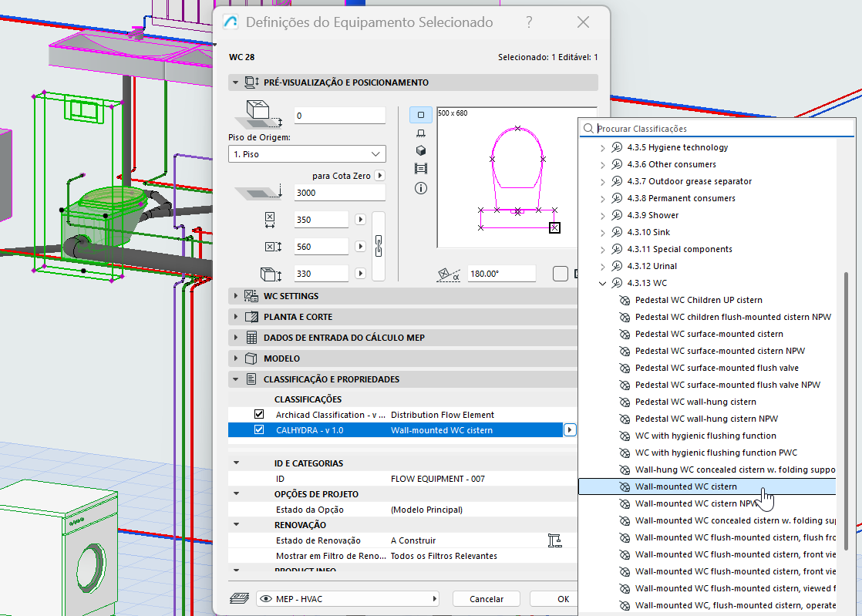Select Pedestal WC wall-hung cistern classification
The height and width of the screenshot is (616, 862).
[x=695, y=402]
